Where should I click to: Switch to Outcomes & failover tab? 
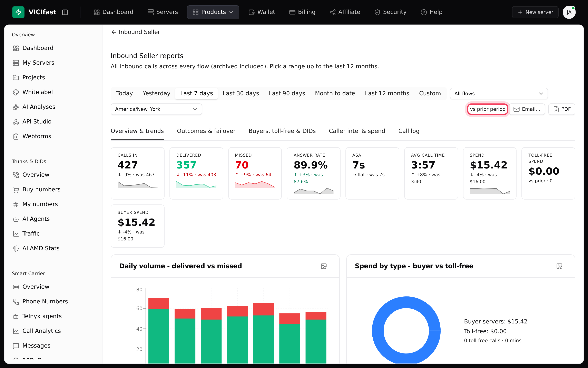(x=206, y=131)
